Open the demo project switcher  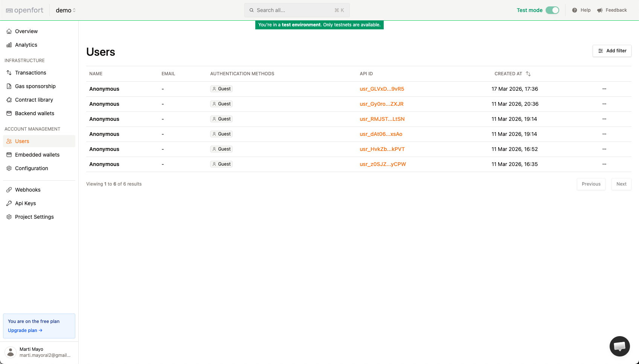tap(66, 10)
